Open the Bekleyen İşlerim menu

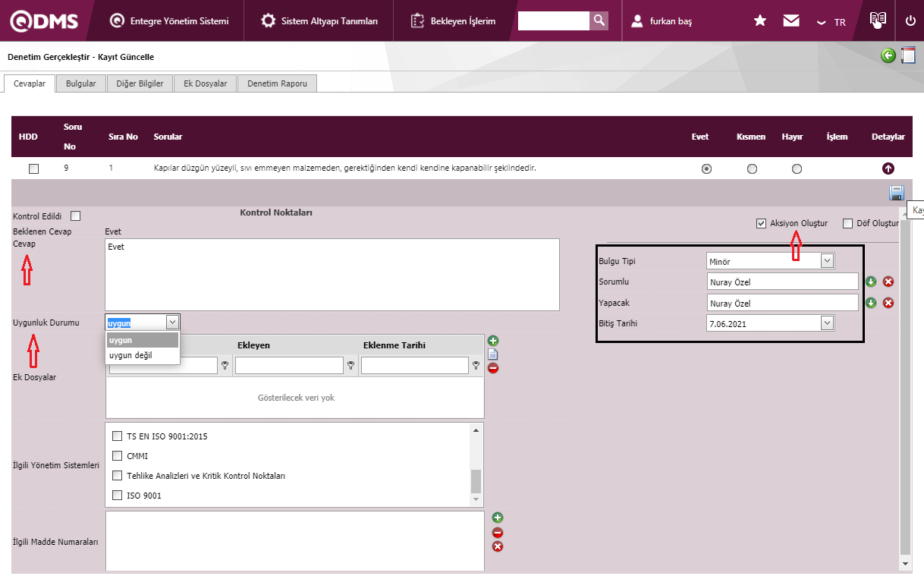click(454, 20)
